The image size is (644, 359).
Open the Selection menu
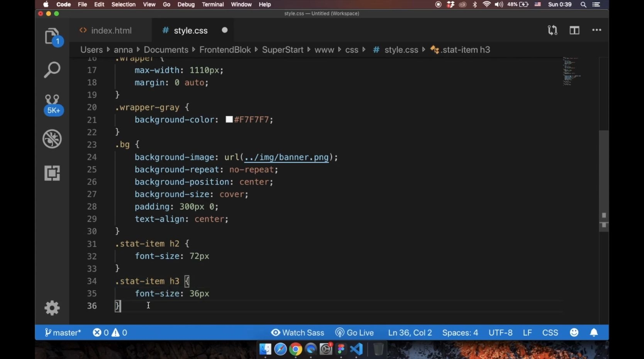[124, 5]
